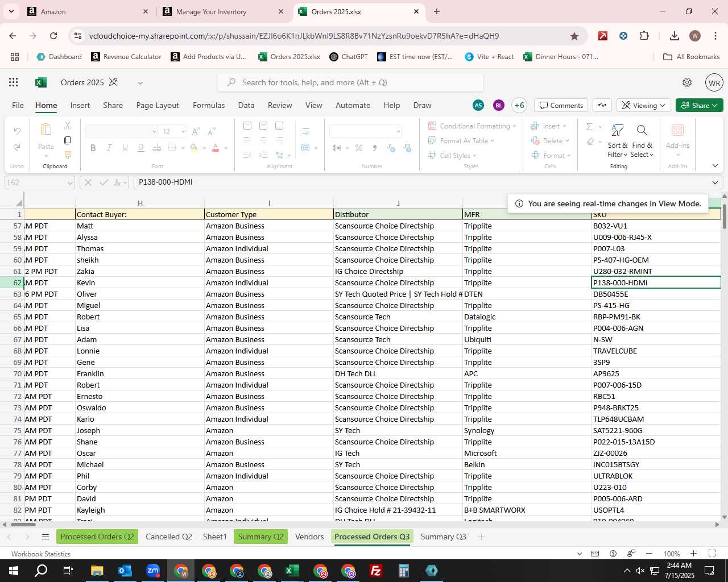Viewport: 728px width, 582px height.
Task: Click the green Share button
Action: tap(700, 105)
